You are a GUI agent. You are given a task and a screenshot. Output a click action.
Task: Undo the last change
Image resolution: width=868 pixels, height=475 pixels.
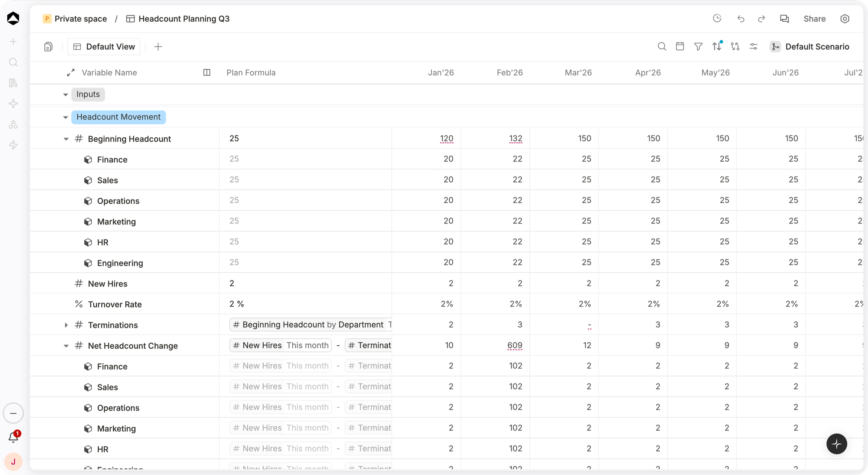740,19
